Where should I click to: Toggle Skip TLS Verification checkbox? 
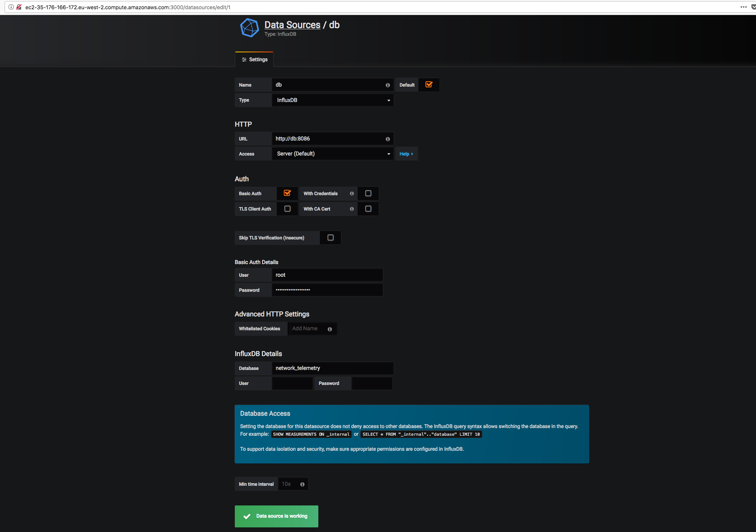click(x=330, y=238)
